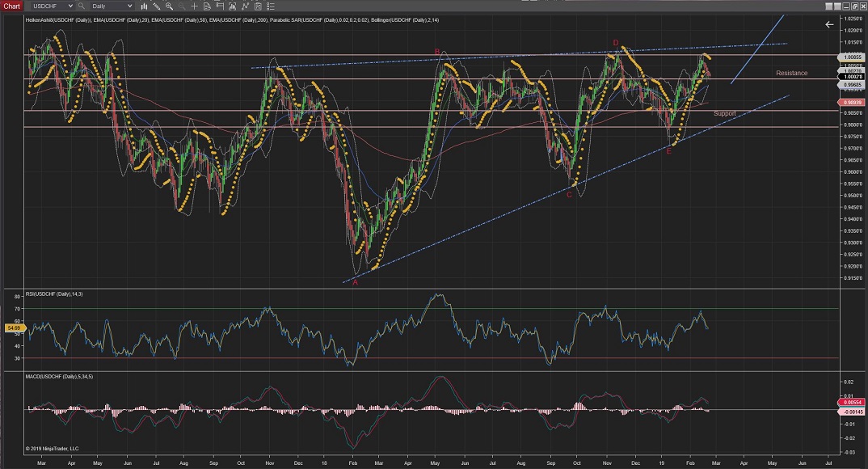The width and height of the screenshot is (868, 469).
Task: Select the red point label E
Action: [x=668, y=151]
